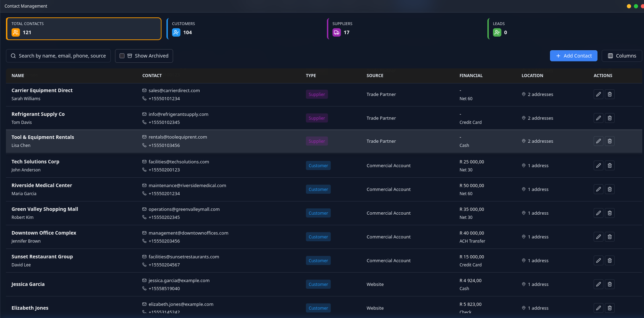Edit the Riverside Medical Center contact
Image resolution: width=644 pixels, height=318 pixels.
pyautogui.click(x=599, y=189)
